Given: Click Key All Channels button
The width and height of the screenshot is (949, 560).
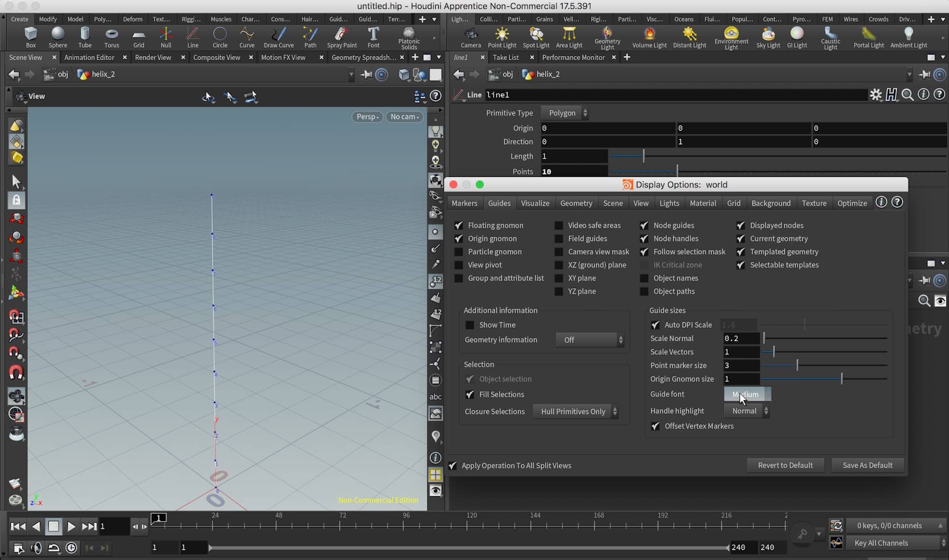Looking at the screenshot, I should (x=896, y=543).
